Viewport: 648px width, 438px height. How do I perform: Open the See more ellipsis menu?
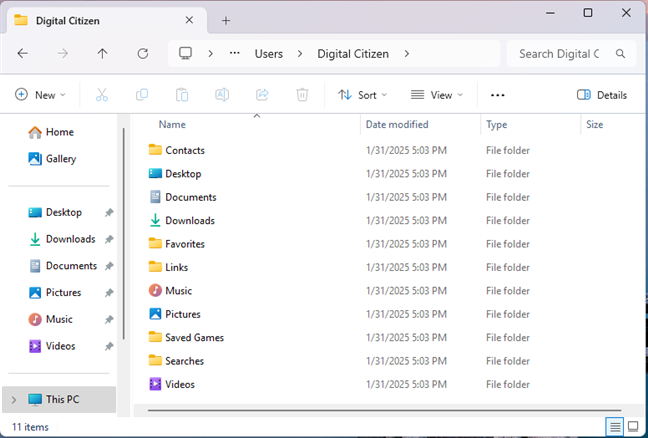click(498, 95)
